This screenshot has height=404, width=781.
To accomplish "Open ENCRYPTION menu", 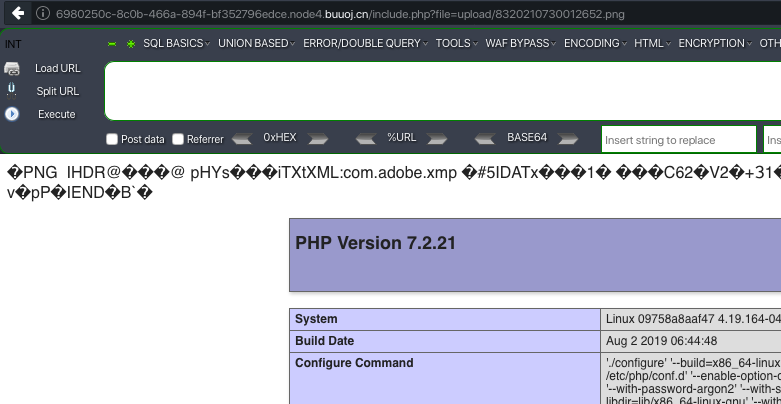I will pos(715,43).
